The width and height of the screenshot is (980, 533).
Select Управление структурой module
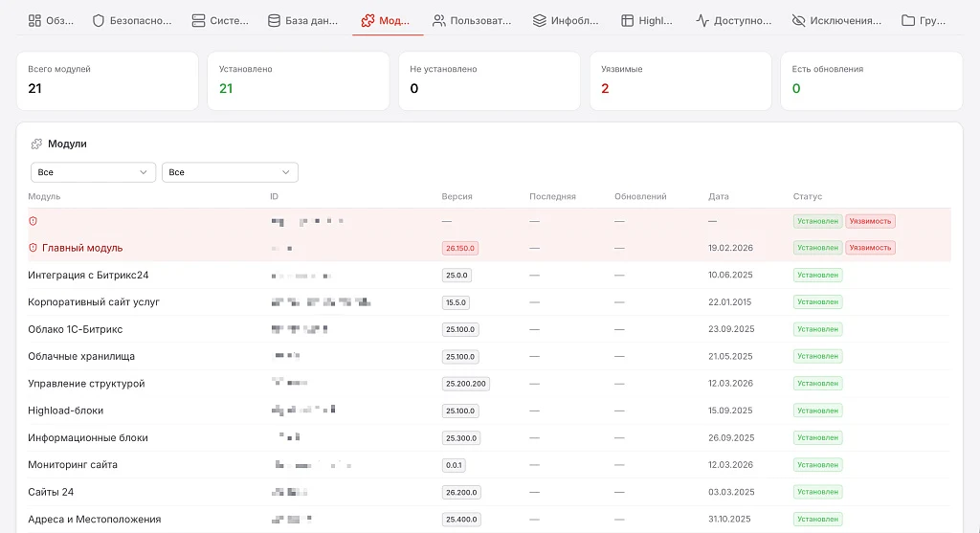click(86, 384)
